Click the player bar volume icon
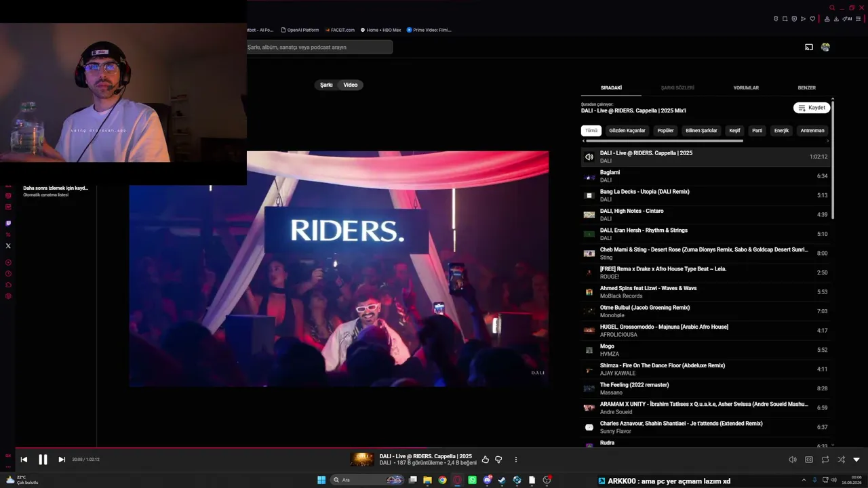This screenshot has height=488, width=868. click(793, 460)
